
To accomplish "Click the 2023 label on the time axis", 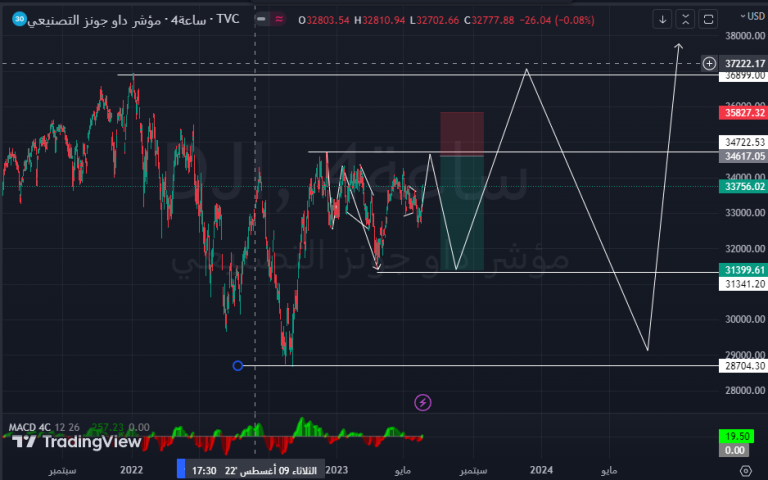I will coord(336,470).
